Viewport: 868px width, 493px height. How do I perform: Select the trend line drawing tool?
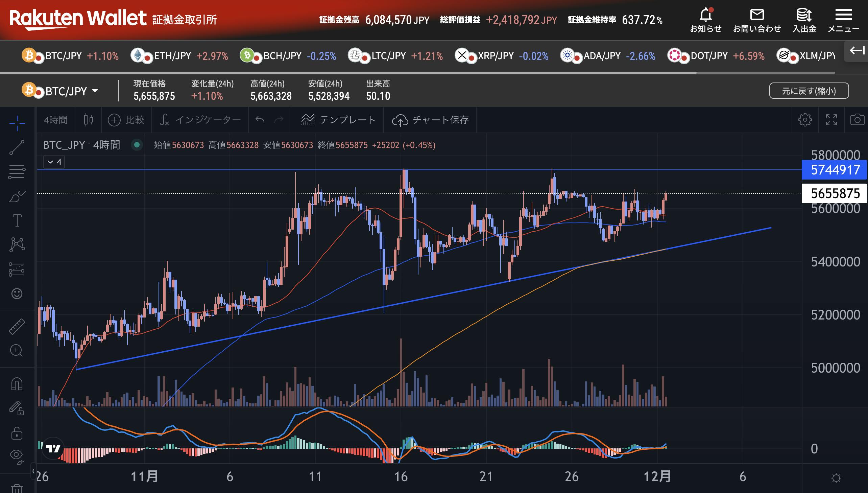pyautogui.click(x=17, y=148)
